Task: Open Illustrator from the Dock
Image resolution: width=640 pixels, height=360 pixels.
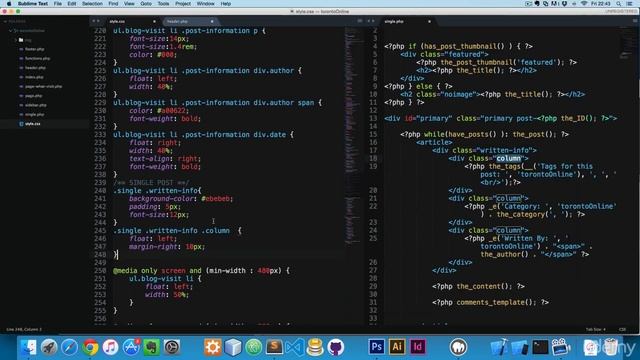Action: 397,347
